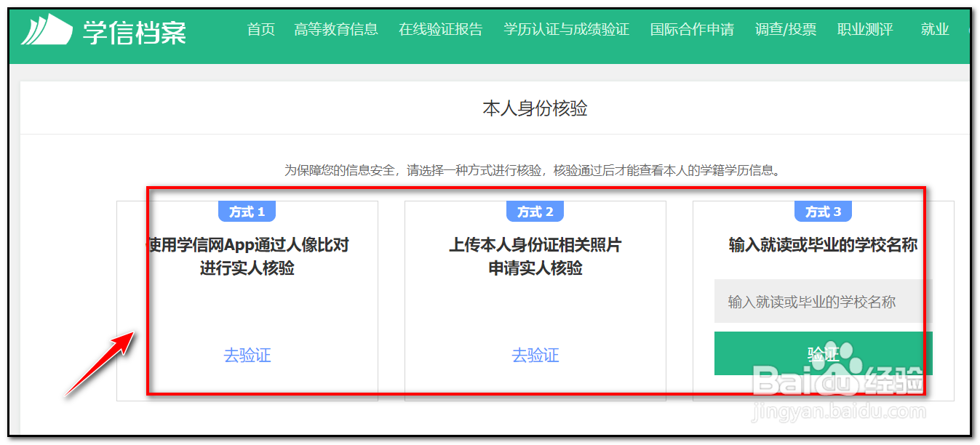The height and width of the screenshot is (445, 980).
Task: Select 职业测评 from the top navigation
Action: coord(864,30)
